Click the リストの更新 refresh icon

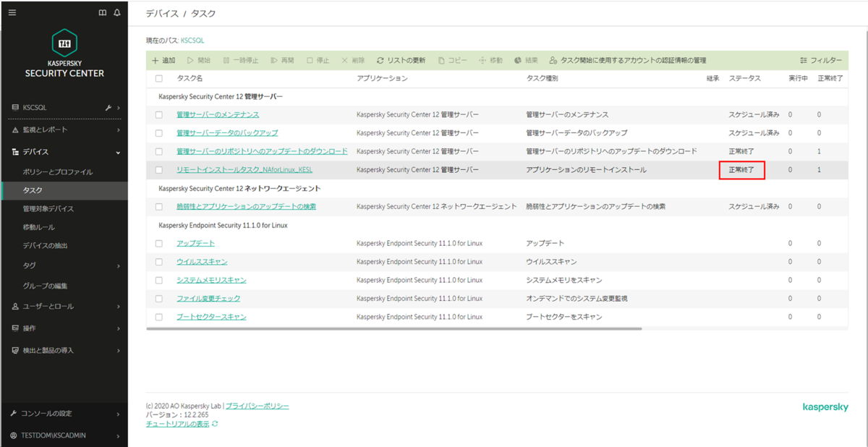pos(380,60)
